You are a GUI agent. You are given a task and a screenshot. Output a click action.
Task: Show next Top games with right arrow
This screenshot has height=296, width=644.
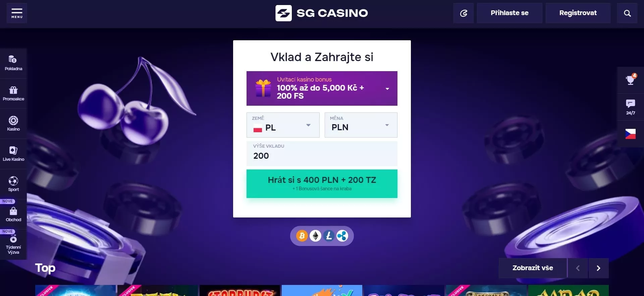[x=598, y=268]
